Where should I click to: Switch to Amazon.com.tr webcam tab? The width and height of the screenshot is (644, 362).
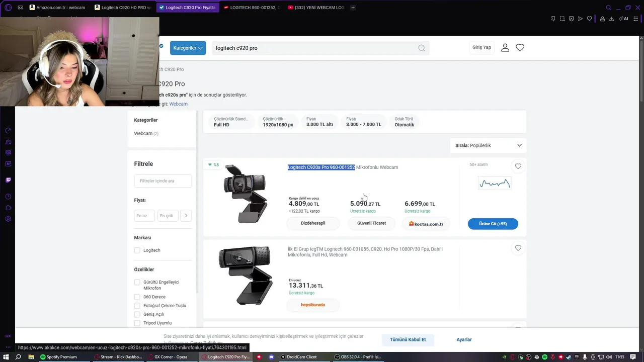(x=57, y=8)
